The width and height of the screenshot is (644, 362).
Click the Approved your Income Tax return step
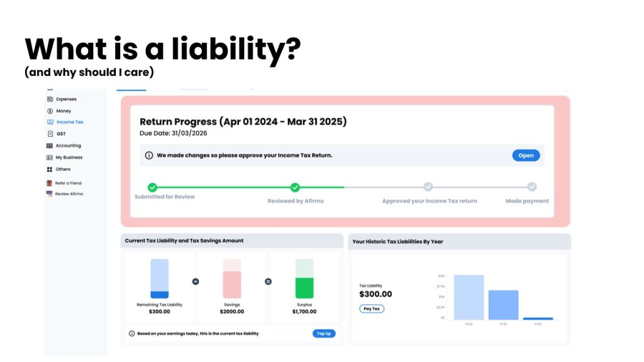click(428, 187)
